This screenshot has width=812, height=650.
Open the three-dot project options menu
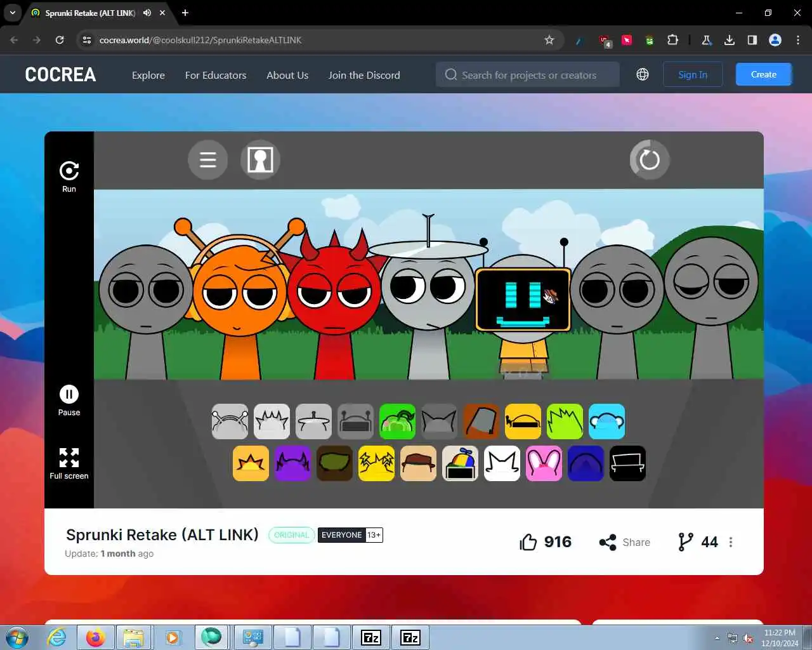coord(731,542)
